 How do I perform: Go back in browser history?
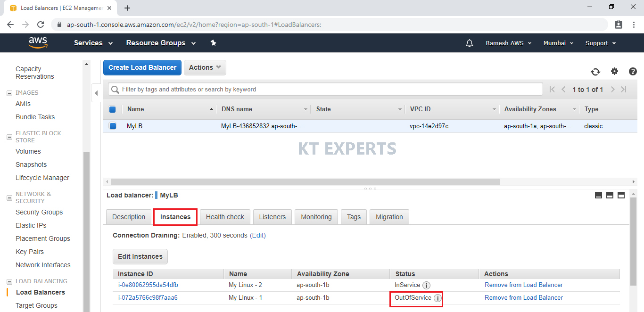[10, 25]
